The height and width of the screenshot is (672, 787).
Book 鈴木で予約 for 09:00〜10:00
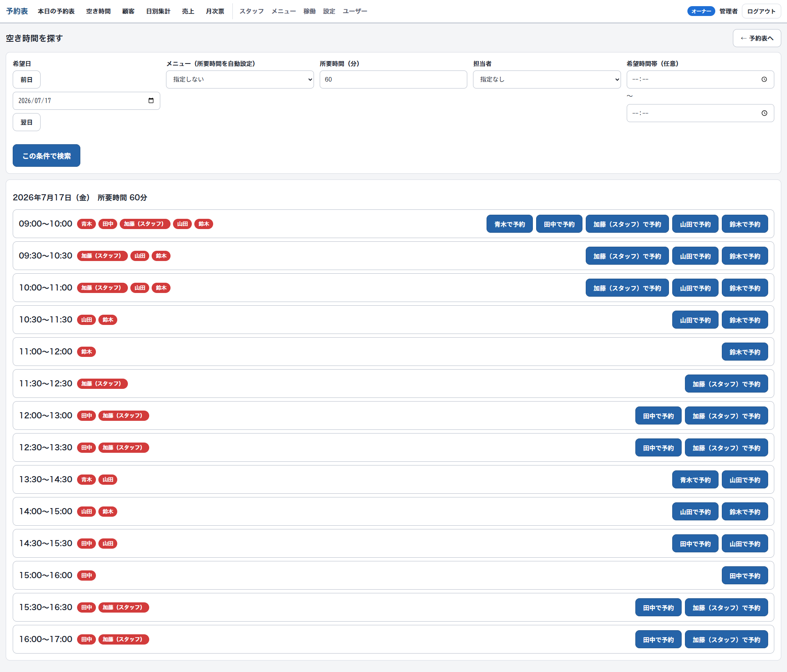pos(745,224)
